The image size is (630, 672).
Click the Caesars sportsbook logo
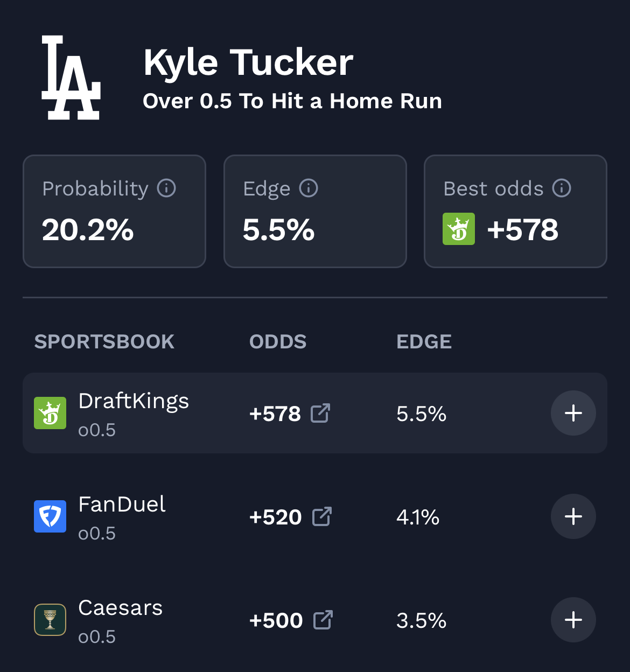(50, 620)
